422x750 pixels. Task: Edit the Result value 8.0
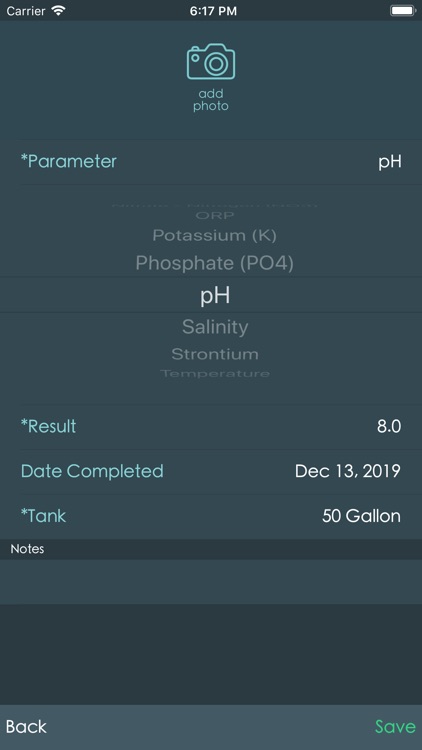coord(389,426)
